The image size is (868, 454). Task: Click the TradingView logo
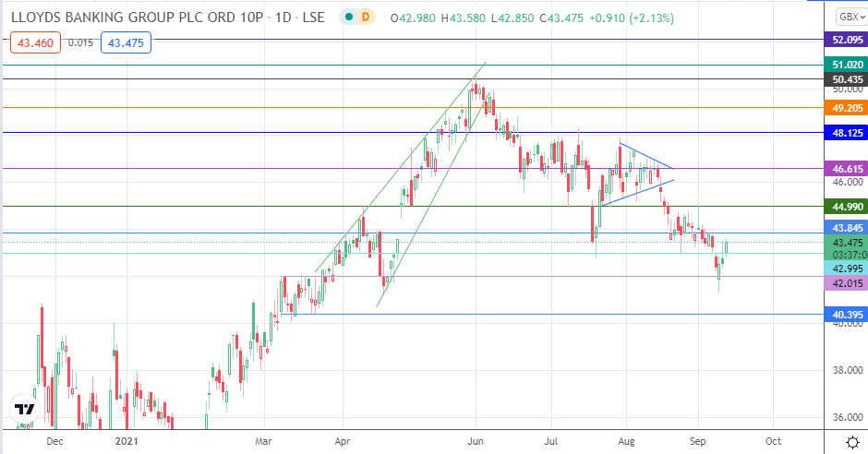pos(25,410)
